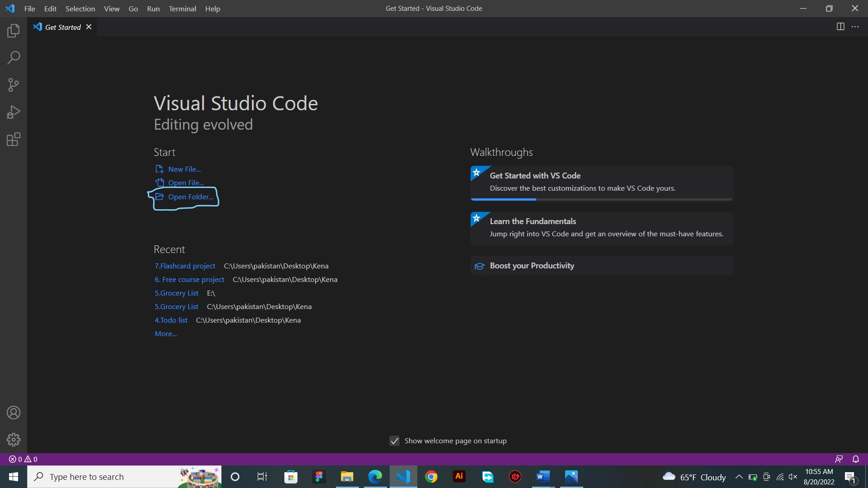Click the Open Folder... link
Screen dimensions: 868x488
click(190, 197)
